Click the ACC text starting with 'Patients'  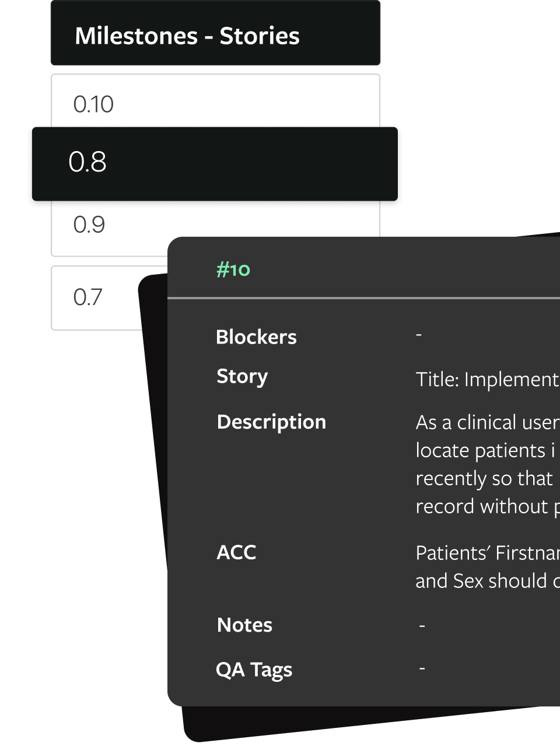click(x=487, y=553)
